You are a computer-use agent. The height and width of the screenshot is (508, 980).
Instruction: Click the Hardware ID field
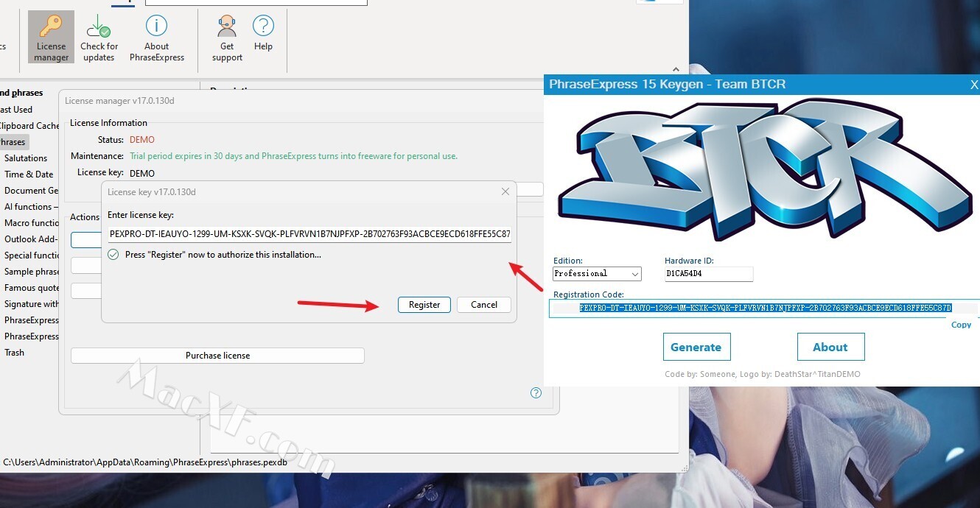pos(709,273)
